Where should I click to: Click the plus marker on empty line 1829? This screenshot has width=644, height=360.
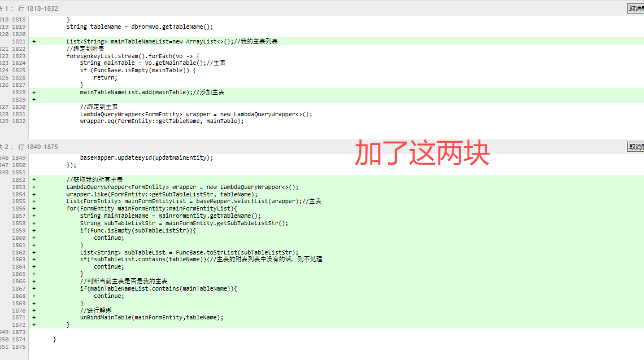pos(34,100)
